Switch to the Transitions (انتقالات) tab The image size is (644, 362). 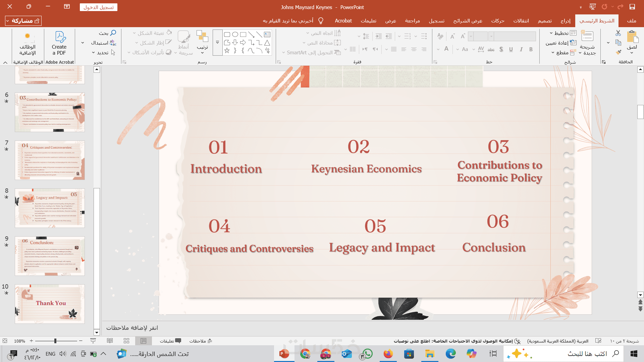pyautogui.click(x=521, y=21)
